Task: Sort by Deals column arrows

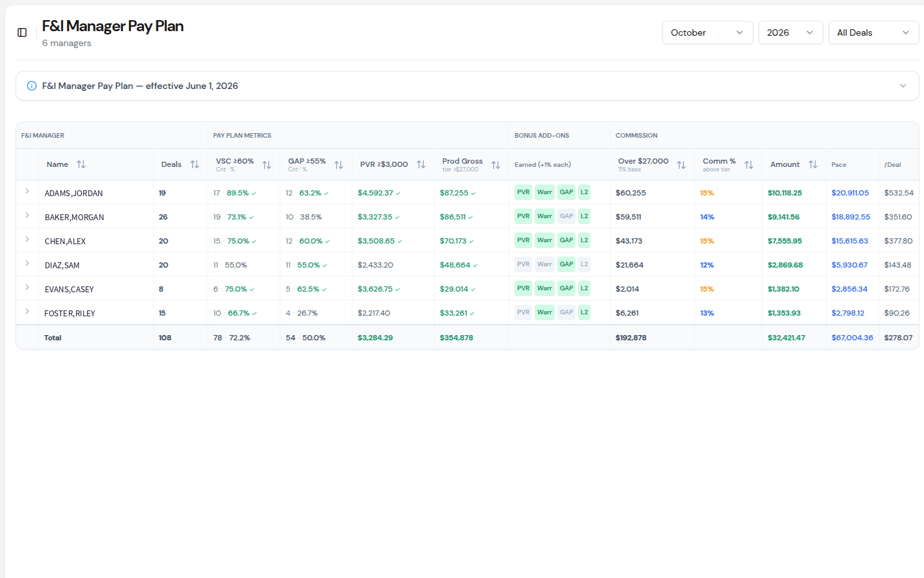Action: pyautogui.click(x=195, y=164)
